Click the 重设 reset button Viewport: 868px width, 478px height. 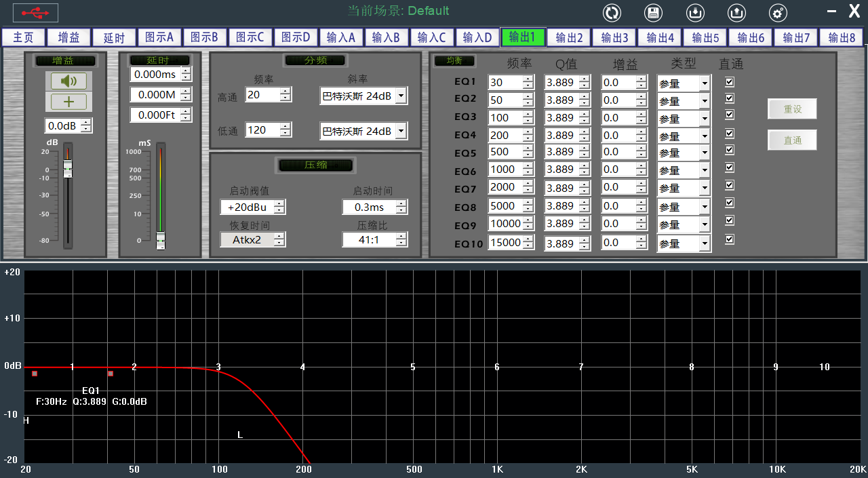tap(792, 108)
